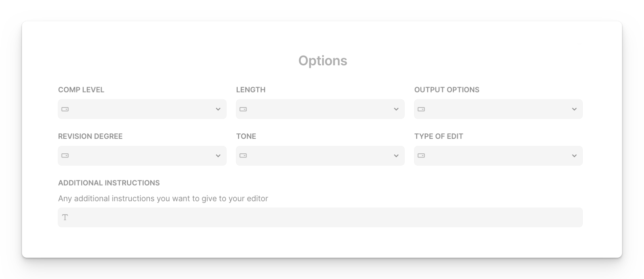
Task: Open the Revision Degree dropdown chevron
Action: (x=218, y=156)
